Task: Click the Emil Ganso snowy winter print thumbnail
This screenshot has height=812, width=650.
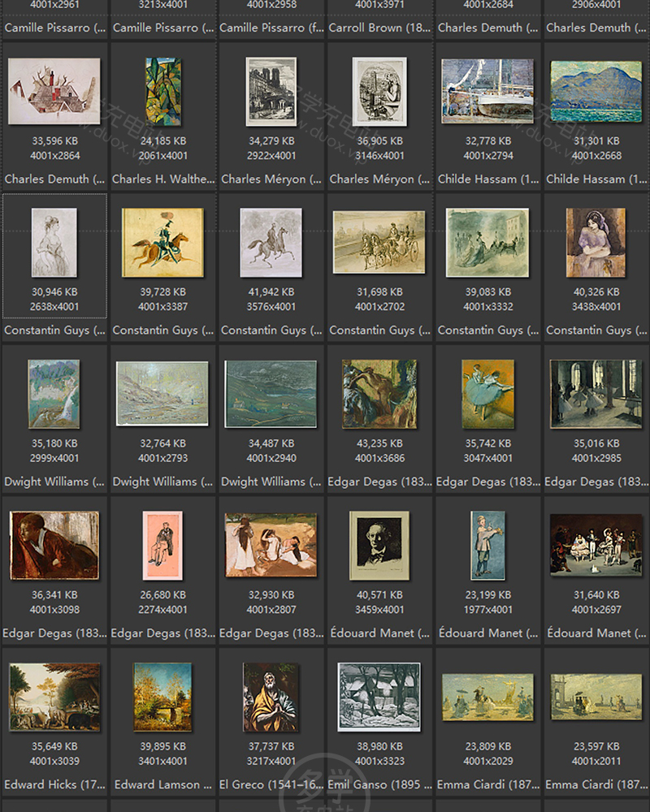Action: tap(379, 697)
